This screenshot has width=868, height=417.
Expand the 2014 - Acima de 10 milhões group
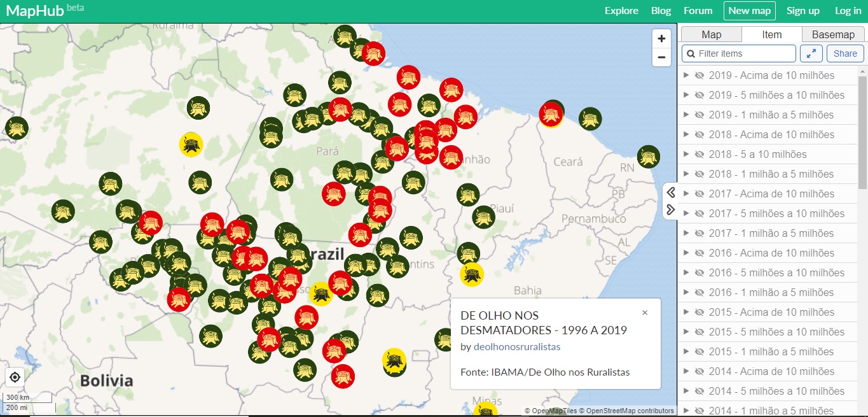(686, 371)
